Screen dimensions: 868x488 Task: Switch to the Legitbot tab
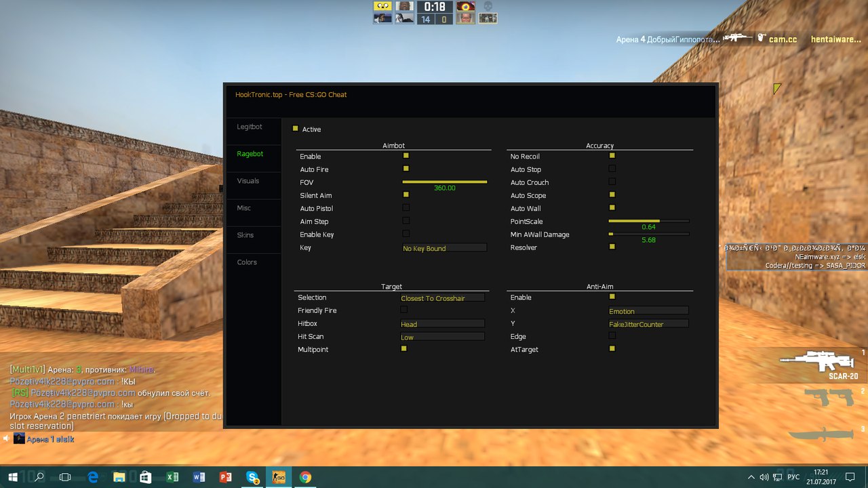coord(250,127)
